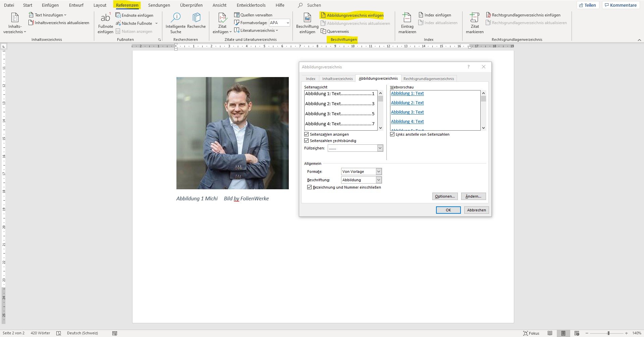Click spelling check icon in status bar

coord(59,333)
